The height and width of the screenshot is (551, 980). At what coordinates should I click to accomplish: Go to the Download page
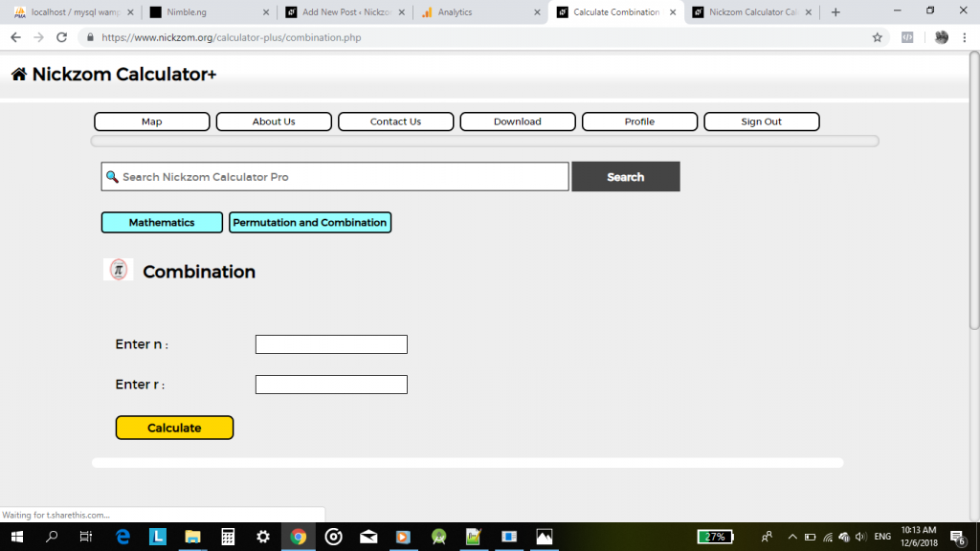518,121
